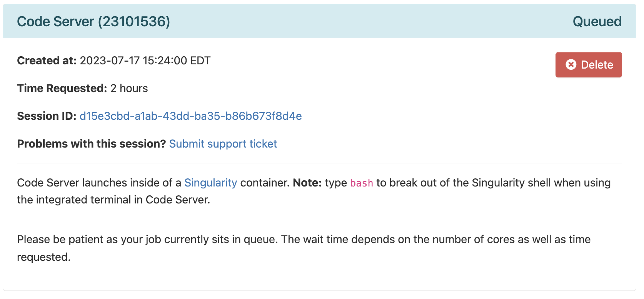Click the bold Session ID: label

click(x=47, y=116)
